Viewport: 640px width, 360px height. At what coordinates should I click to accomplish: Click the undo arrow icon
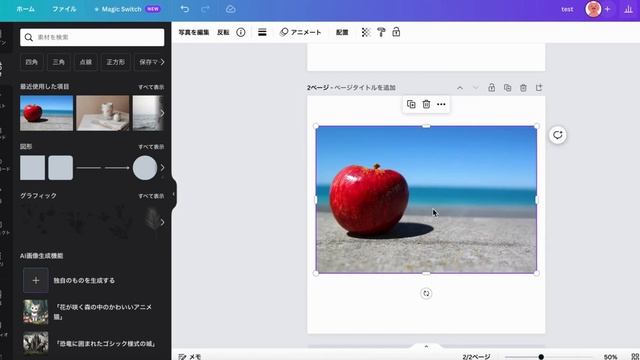coord(184,9)
